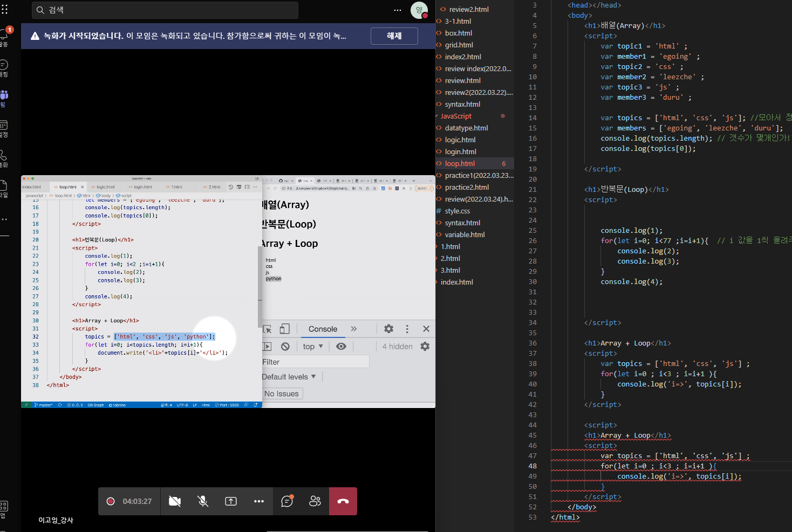Click the red recording indicator dot
The width and height of the screenshot is (792, 532).
pos(111,501)
